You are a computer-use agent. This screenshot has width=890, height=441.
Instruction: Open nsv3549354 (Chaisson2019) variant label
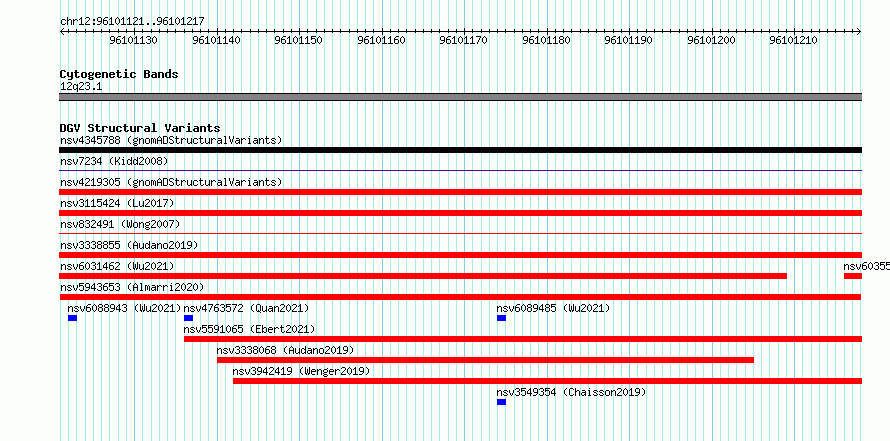[571, 392]
